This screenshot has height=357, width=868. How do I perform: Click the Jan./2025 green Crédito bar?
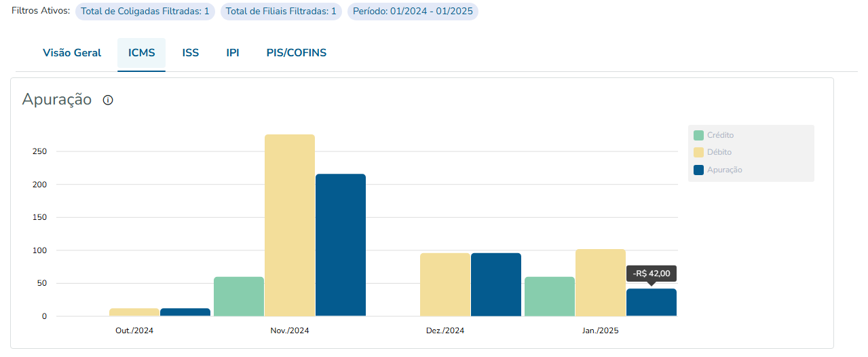click(x=550, y=297)
